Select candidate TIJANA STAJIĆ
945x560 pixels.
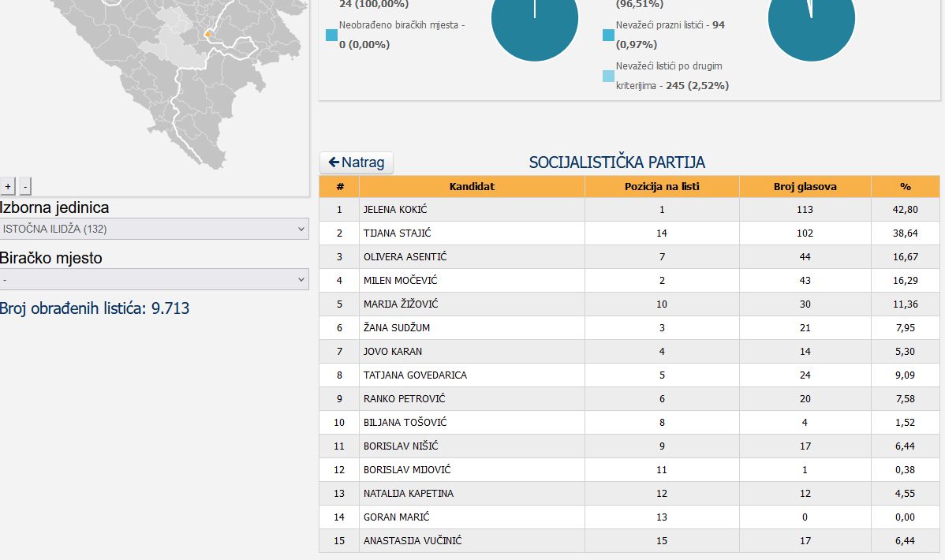397,233
